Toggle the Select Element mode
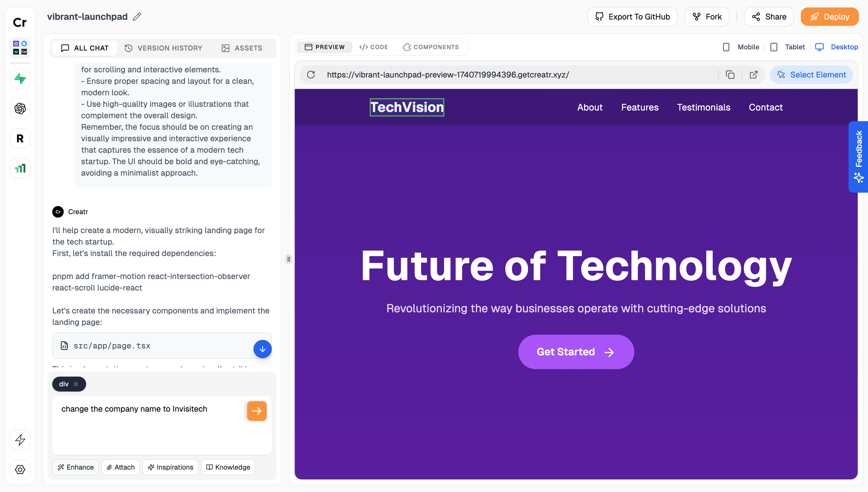Screen dimensions: 868x492 (811, 75)
